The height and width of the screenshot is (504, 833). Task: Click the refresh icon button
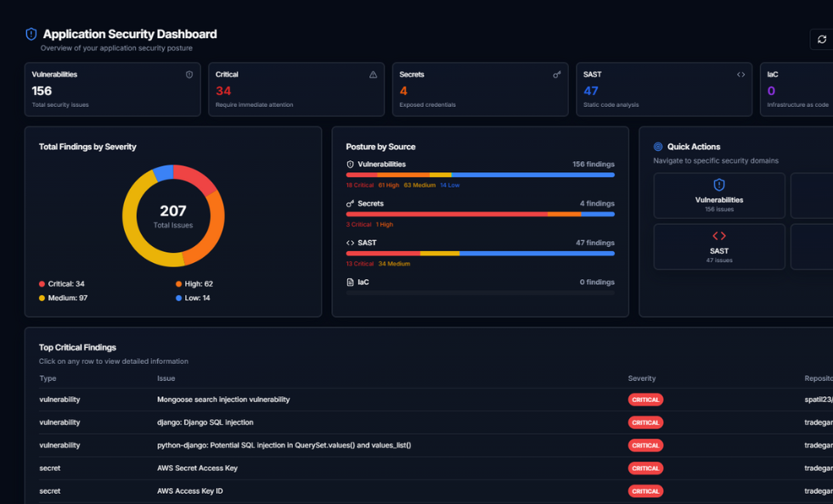coord(821,39)
